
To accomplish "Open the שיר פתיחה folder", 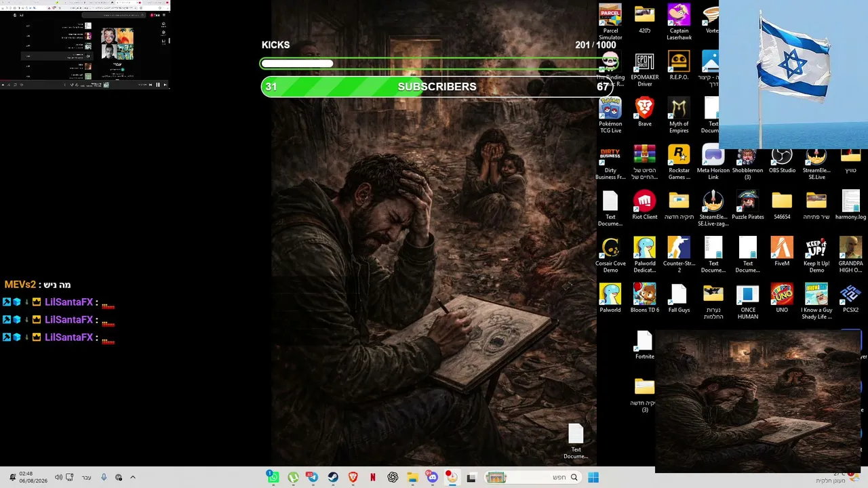I will point(816,205).
